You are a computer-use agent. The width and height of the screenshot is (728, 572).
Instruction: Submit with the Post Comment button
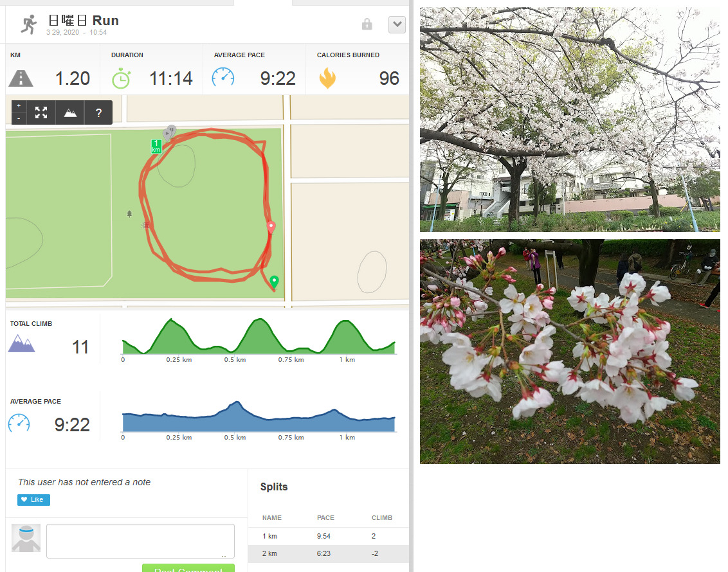point(188,568)
